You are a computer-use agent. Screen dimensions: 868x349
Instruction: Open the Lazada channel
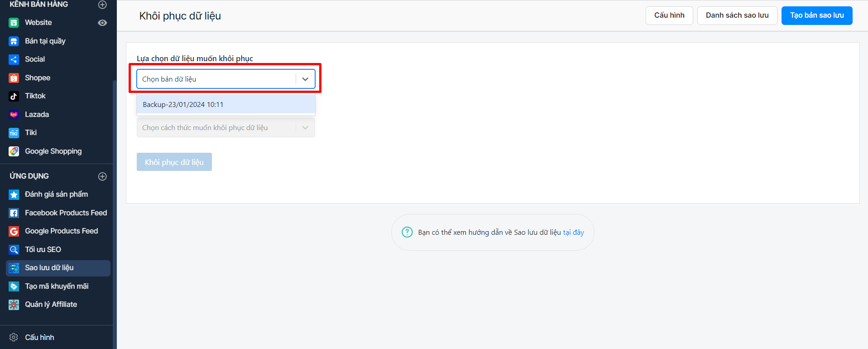[37, 115]
